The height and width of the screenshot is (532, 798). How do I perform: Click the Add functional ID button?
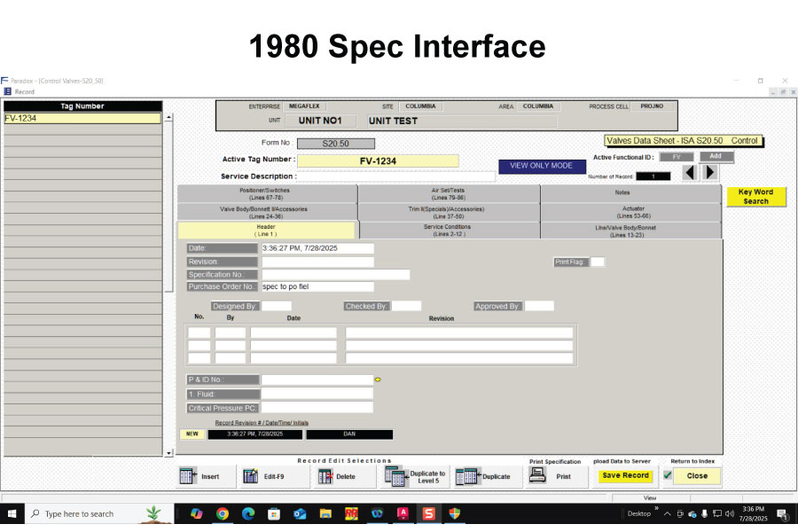pos(716,156)
